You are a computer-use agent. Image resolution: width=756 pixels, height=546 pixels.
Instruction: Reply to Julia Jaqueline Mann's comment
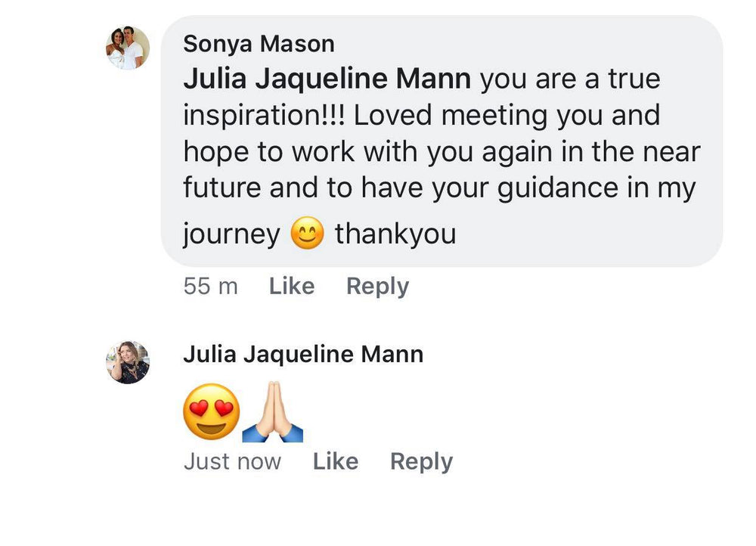(421, 461)
